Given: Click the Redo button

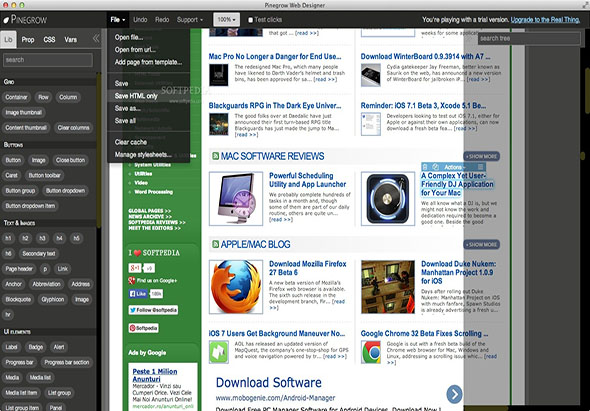Looking at the screenshot, I should tap(162, 20).
